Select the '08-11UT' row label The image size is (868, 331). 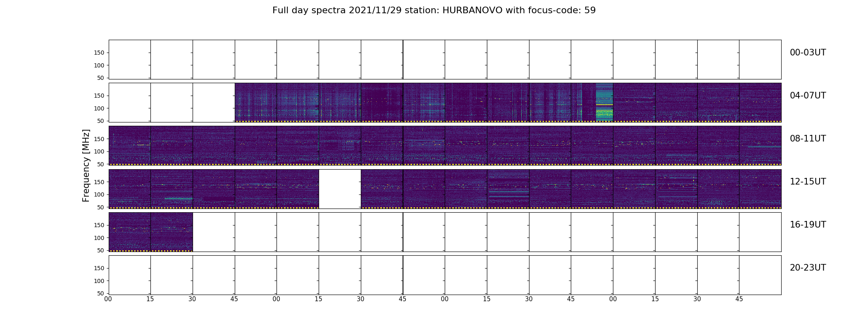click(808, 139)
